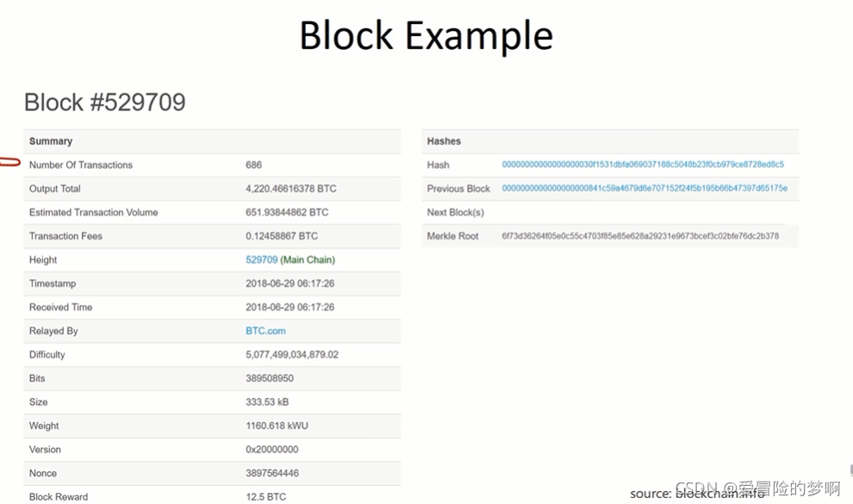Click the Nonce value 3897564446
853x504 pixels.
tap(272, 473)
